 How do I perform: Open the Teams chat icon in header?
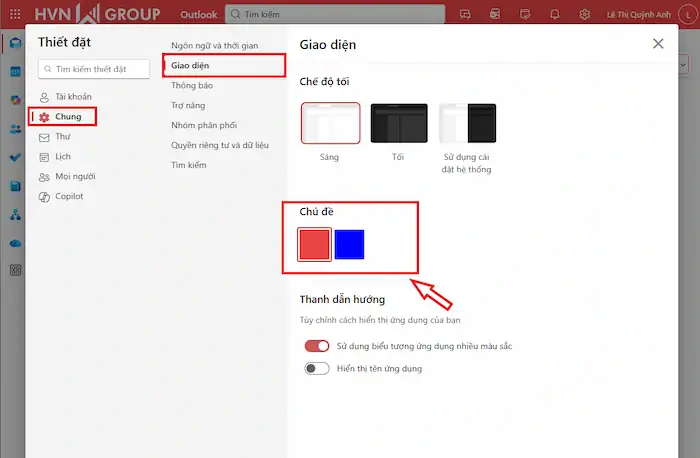(x=465, y=14)
